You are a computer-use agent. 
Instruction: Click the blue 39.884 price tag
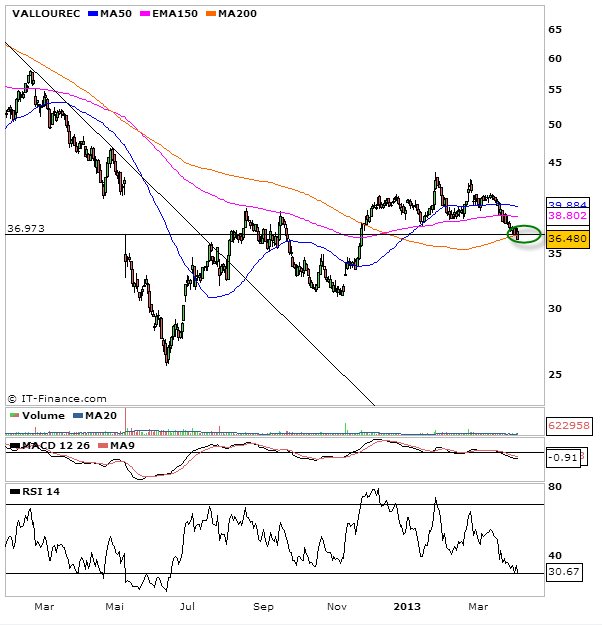click(566, 204)
